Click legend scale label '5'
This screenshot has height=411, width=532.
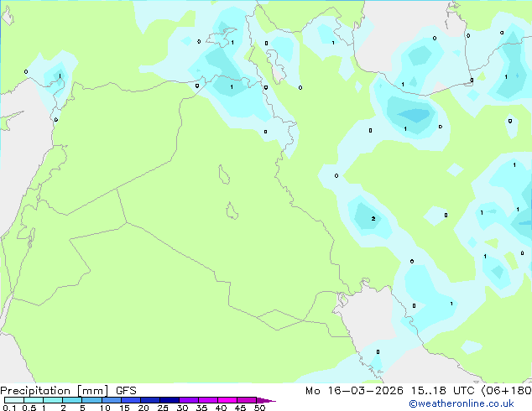pos(82,408)
